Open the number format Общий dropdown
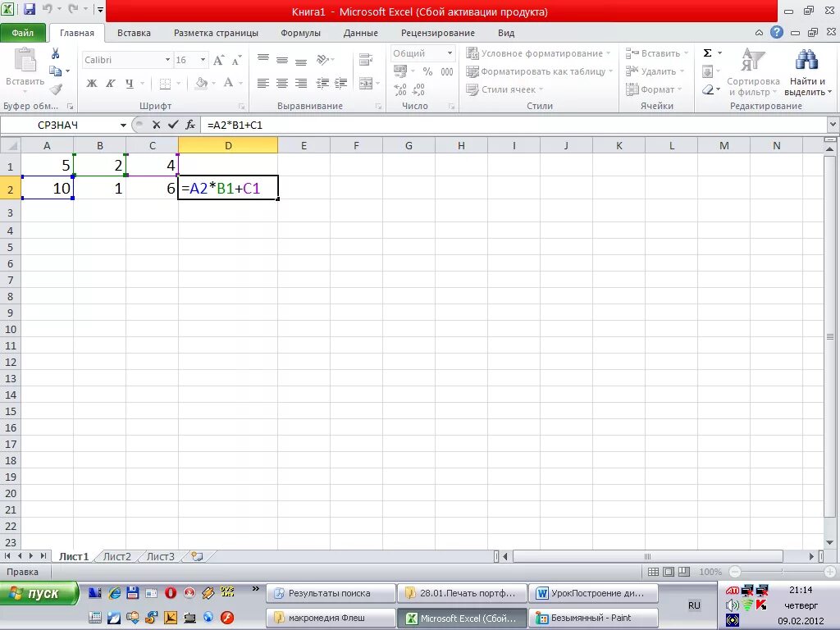Viewport: 840px width, 630px height. [x=450, y=53]
